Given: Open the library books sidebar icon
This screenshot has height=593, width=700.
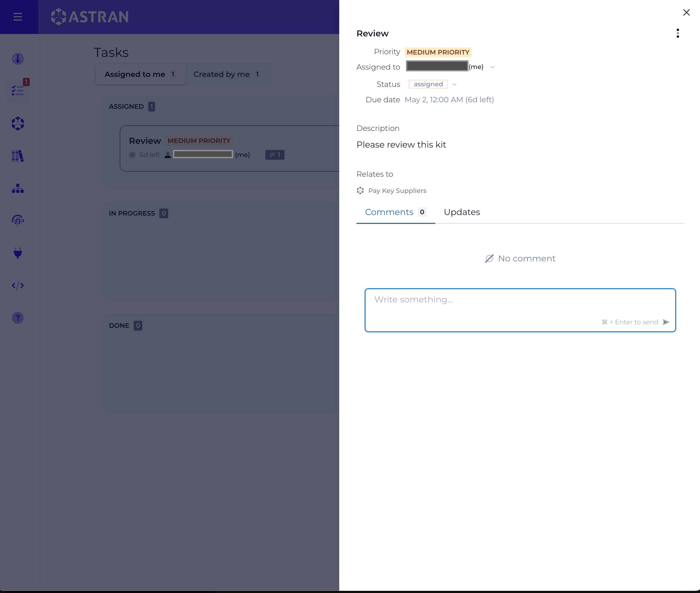Looking at the screenshot, I should coord(18,156).
